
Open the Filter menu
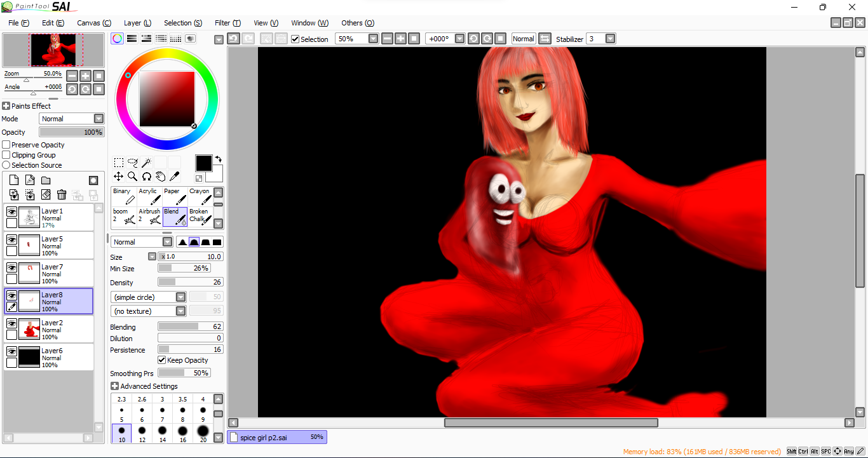tap(227, 23)
